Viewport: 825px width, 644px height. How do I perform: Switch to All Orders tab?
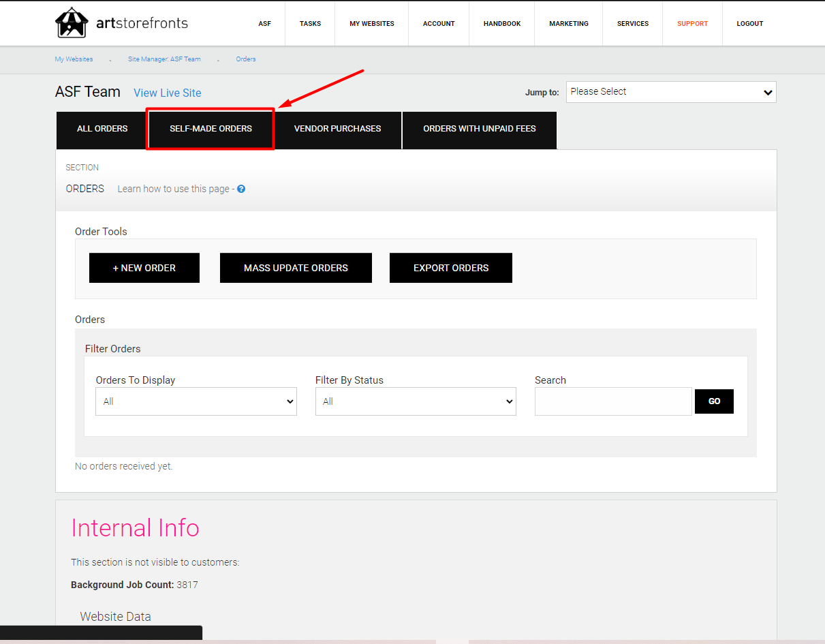point(102,129)
